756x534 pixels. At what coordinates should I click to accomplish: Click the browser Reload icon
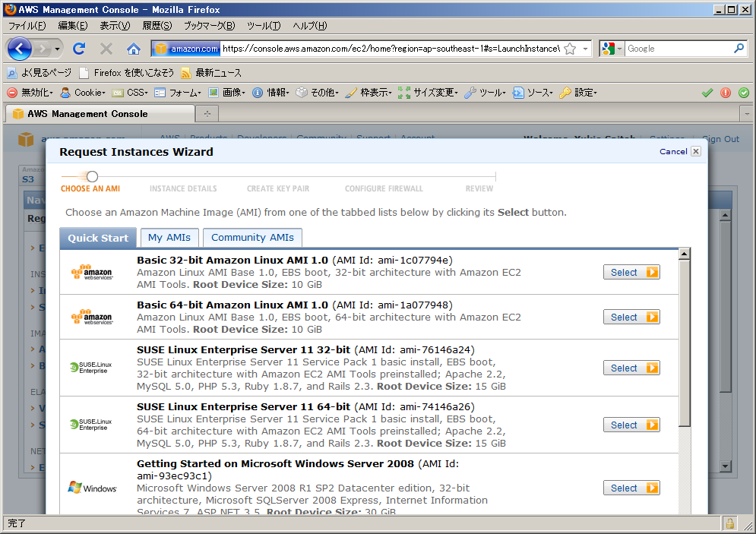pyautogui.click(x=78, y=49)
